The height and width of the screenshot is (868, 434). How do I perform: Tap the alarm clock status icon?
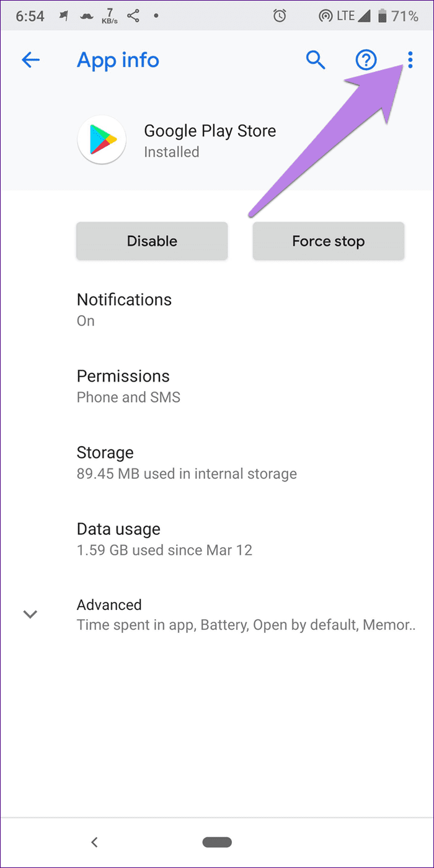click(280, 16)
